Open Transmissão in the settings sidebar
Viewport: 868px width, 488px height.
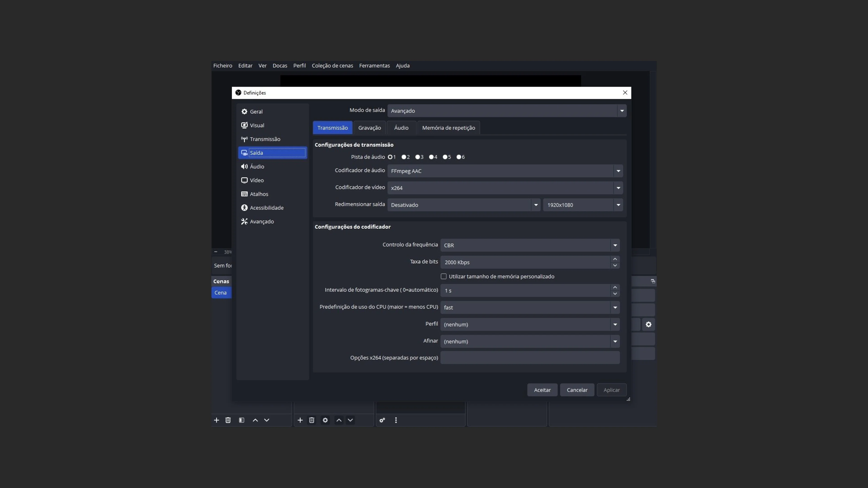272,139
